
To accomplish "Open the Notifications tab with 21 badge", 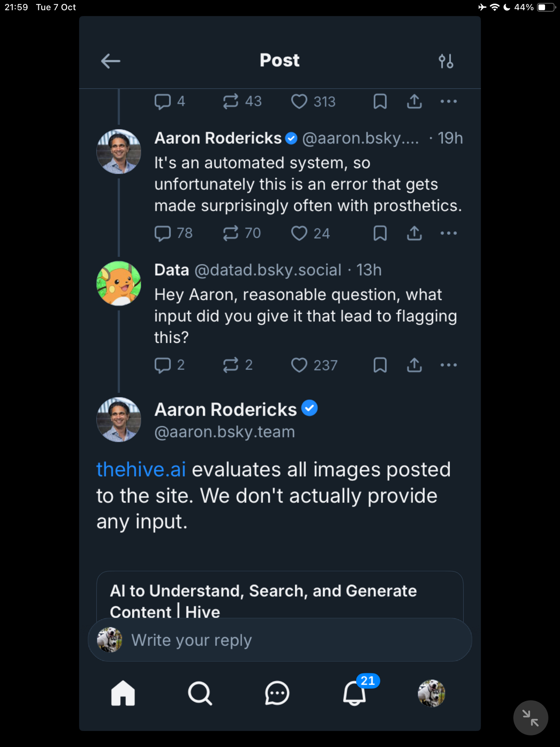I will click(x=354, y=693).
